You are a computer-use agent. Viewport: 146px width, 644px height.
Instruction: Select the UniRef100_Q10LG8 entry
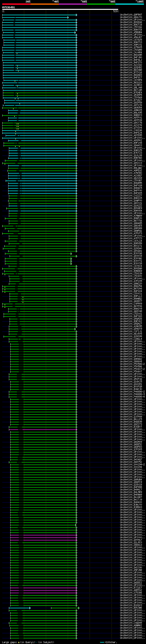pos(131,156)
